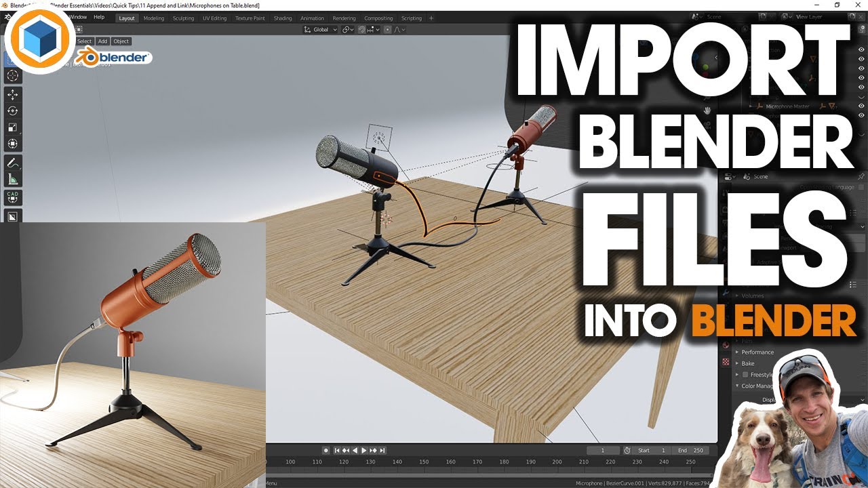868x488 pixels.
Task: Expand Microphone Master in the outliner
Action: point(751,106)
